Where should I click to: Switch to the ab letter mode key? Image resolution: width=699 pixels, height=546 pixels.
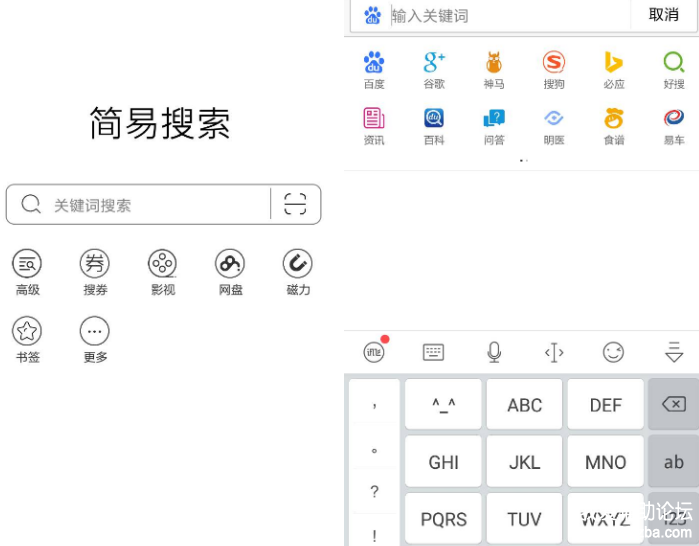click(674, 461)
